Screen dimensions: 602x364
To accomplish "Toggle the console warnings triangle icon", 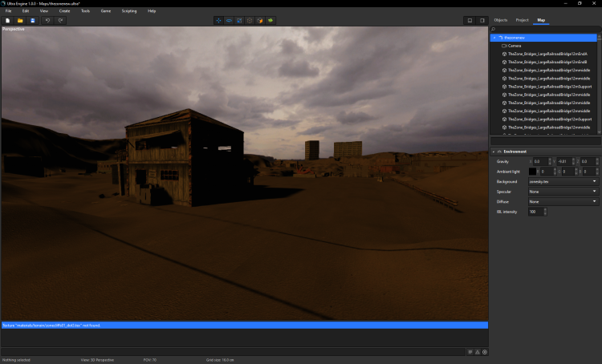I will pos(478,352).
